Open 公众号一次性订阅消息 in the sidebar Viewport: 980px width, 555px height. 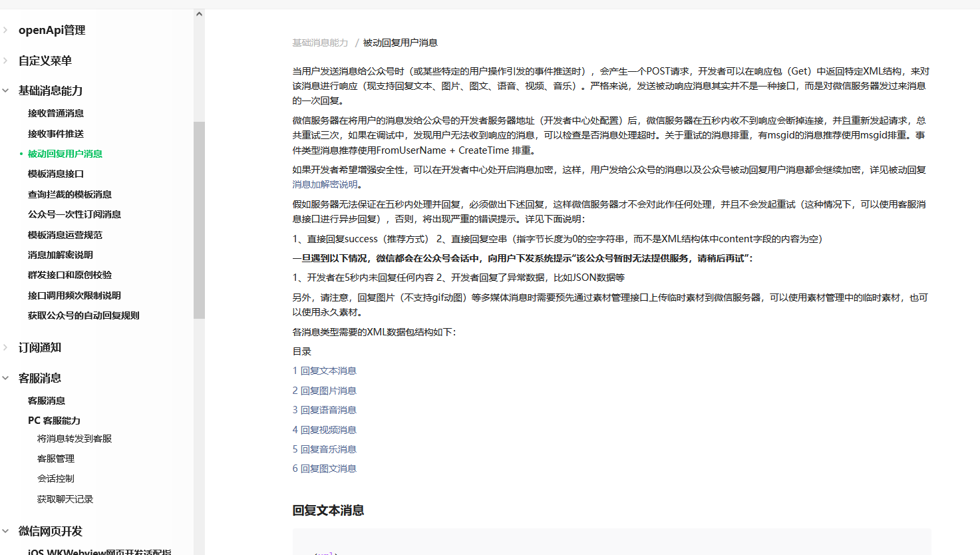(75, 214)
